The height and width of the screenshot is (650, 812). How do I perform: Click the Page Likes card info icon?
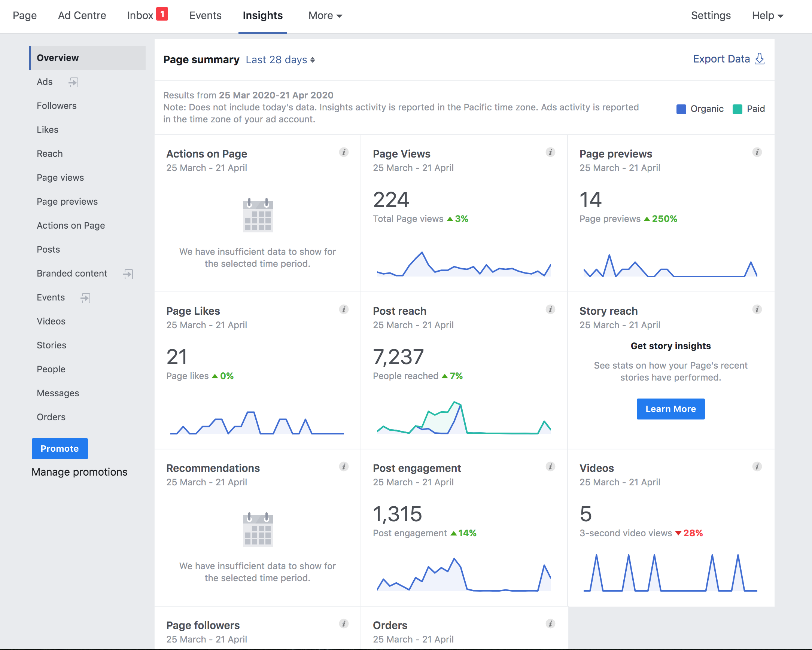[x=343, y=309]
